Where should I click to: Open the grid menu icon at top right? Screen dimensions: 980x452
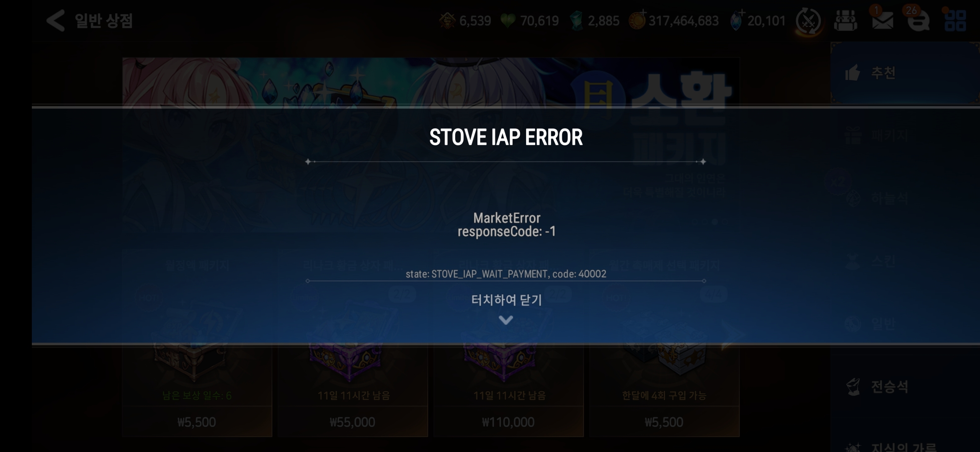pyautogui.click(x=955, y=21)
